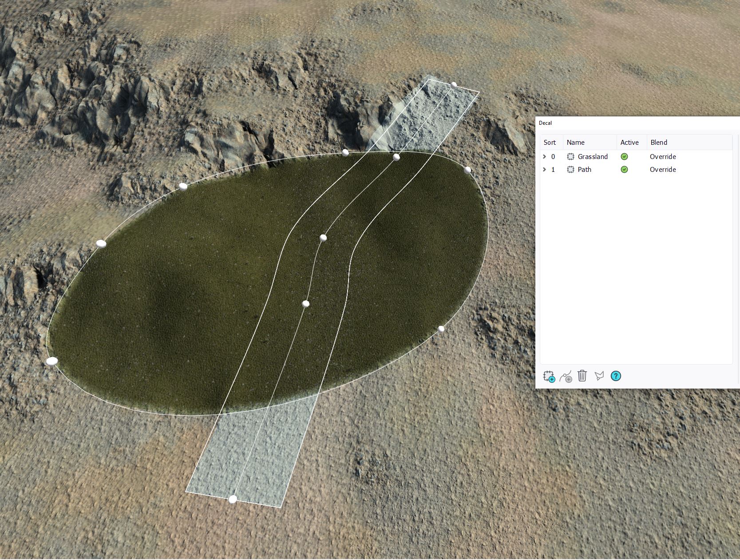Click the Sort column header
This screenshot has height=560, width=740.
[x=550, y=143]
